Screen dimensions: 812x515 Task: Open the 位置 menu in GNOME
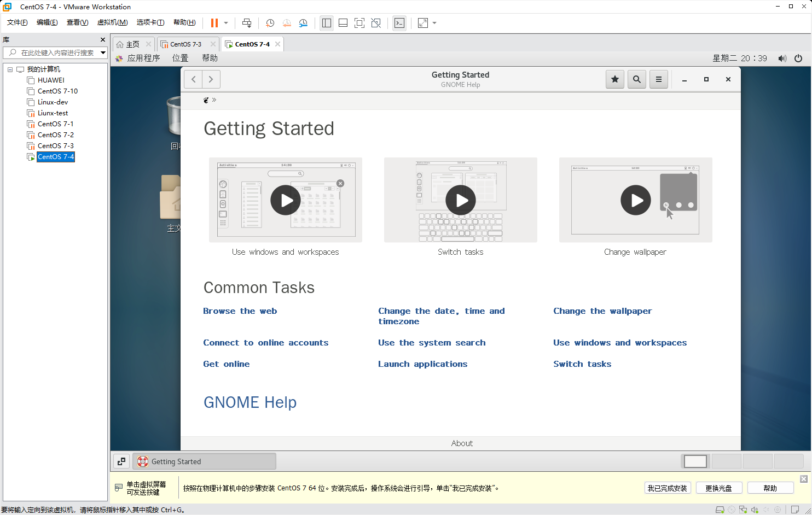coord(180,58)
